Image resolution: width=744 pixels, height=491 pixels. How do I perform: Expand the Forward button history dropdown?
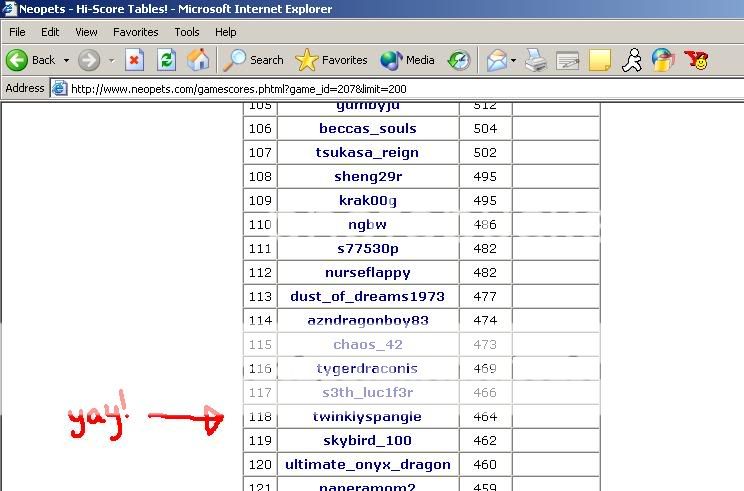[x=111, y=60]
